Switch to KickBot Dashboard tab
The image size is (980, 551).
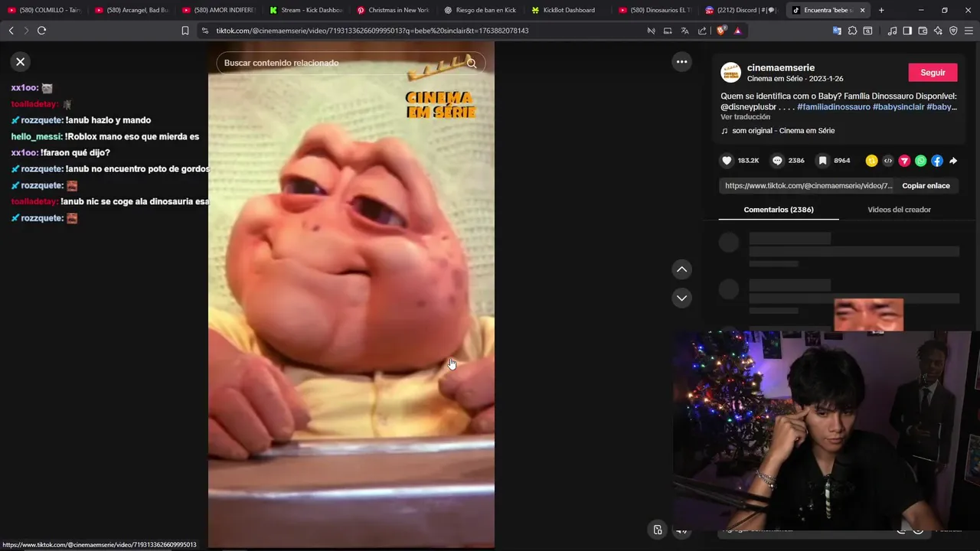click(x=567, y=10)
